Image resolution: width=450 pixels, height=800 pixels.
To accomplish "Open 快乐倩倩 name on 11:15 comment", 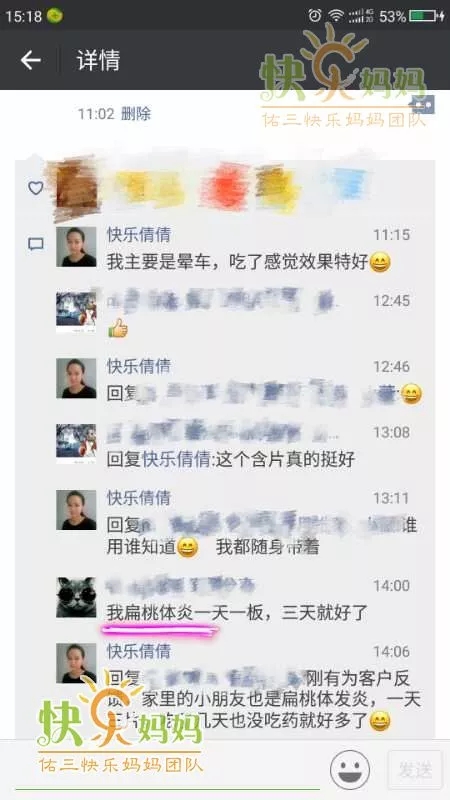I will [139, 235].
